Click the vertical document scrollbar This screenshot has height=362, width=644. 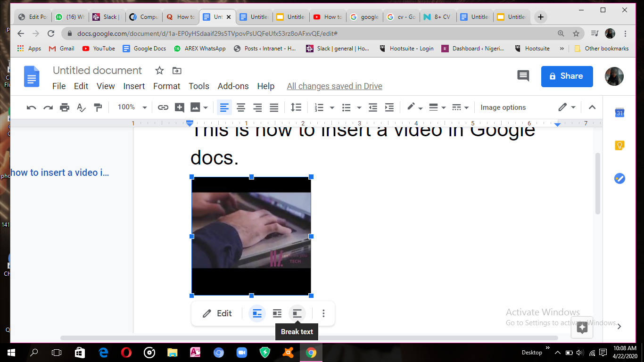click(598, 183)
